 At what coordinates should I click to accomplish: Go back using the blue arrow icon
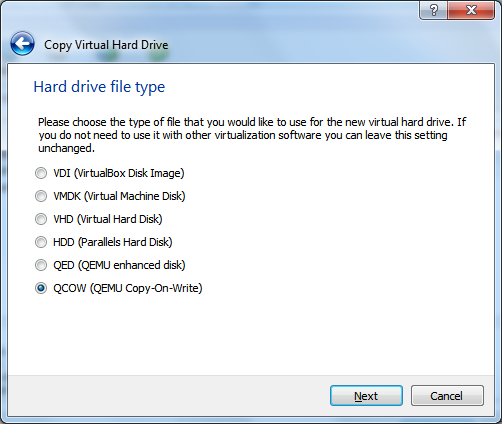point(22,43)
